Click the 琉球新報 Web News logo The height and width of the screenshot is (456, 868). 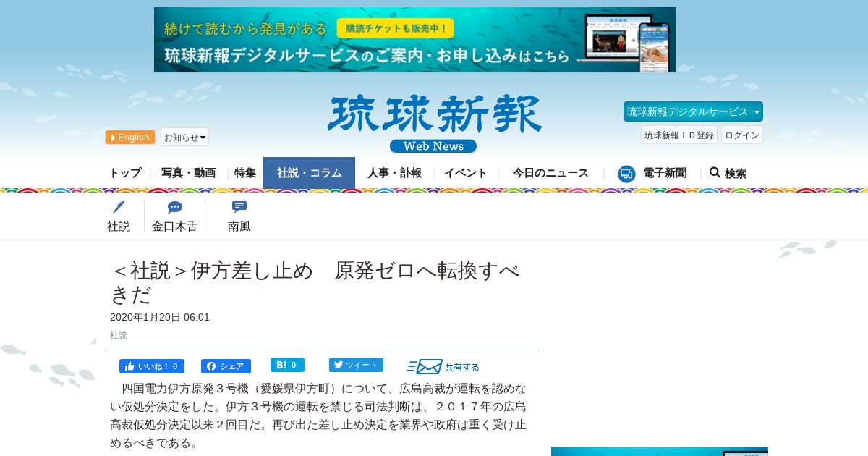point(434,124)
